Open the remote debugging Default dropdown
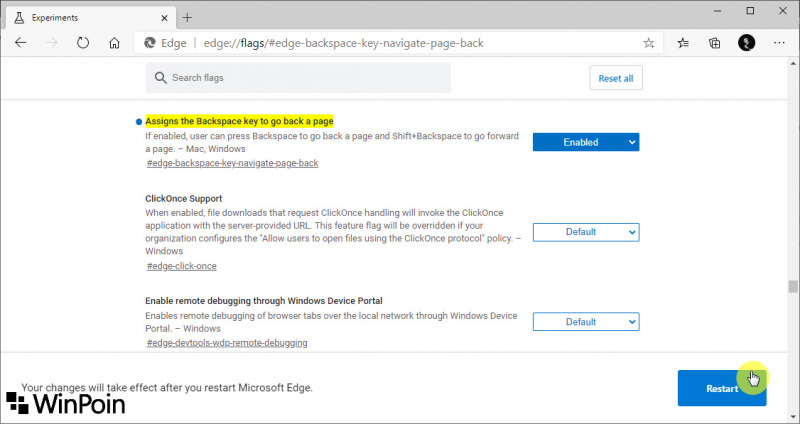Screen dimensions: 800x424 (x=586, y=322)
